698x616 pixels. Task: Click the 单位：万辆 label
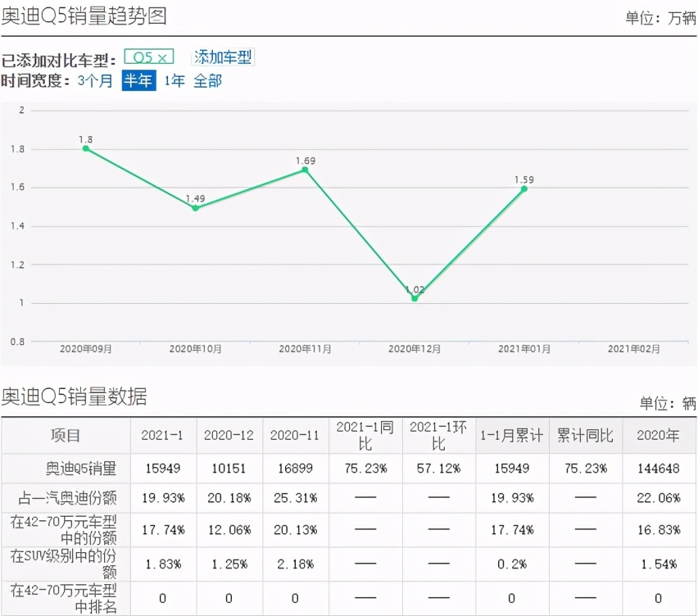point(660,18)
